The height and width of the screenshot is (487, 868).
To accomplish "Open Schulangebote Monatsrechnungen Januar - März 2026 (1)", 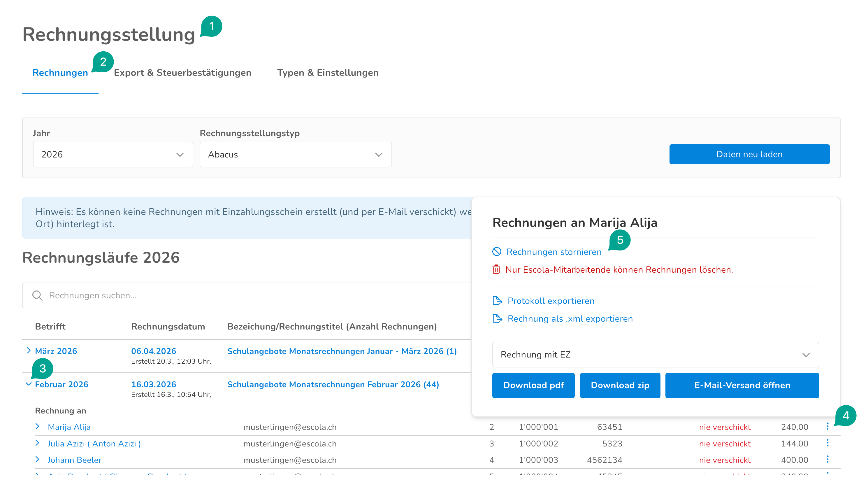I will (342, 351).
